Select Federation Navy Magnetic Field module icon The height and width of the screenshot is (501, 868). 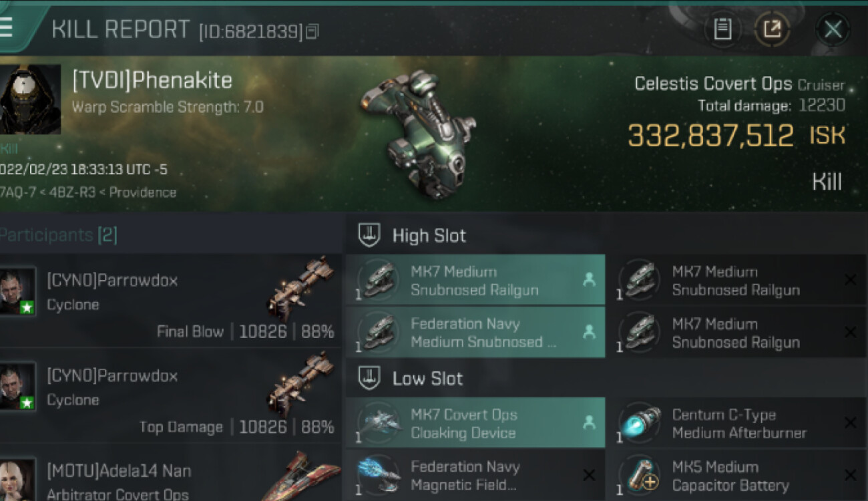point(378,475)
